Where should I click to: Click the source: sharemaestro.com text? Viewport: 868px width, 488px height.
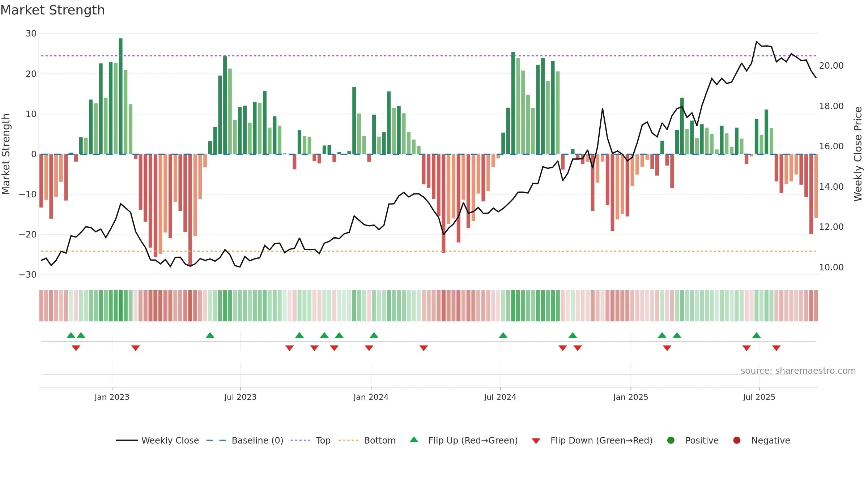798,371
